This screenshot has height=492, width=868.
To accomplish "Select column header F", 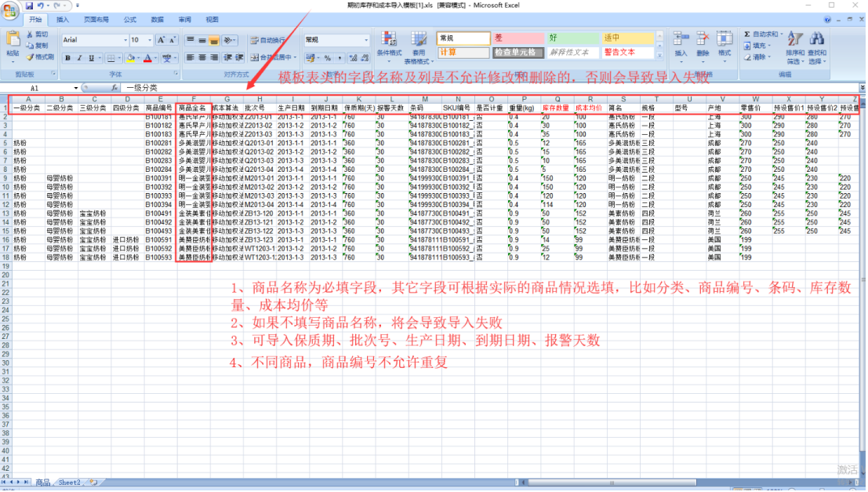I will pyautogui.click(x=193, y=99).
